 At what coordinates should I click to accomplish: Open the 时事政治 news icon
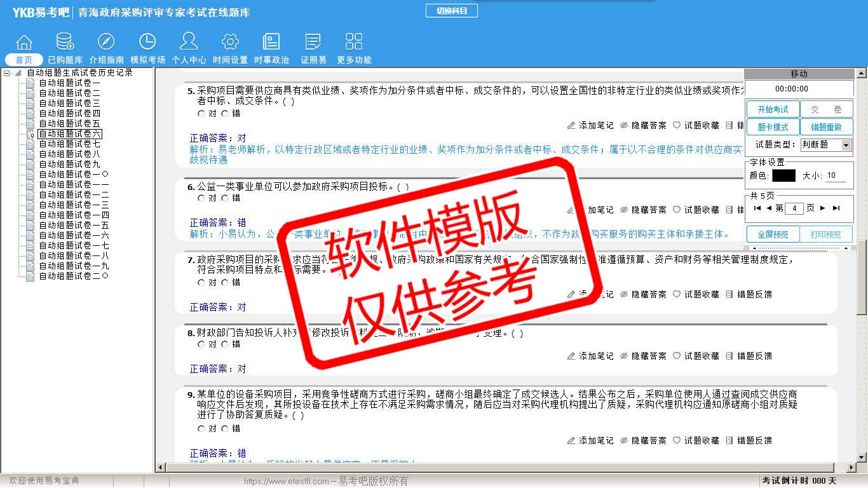tap(271, 43)
